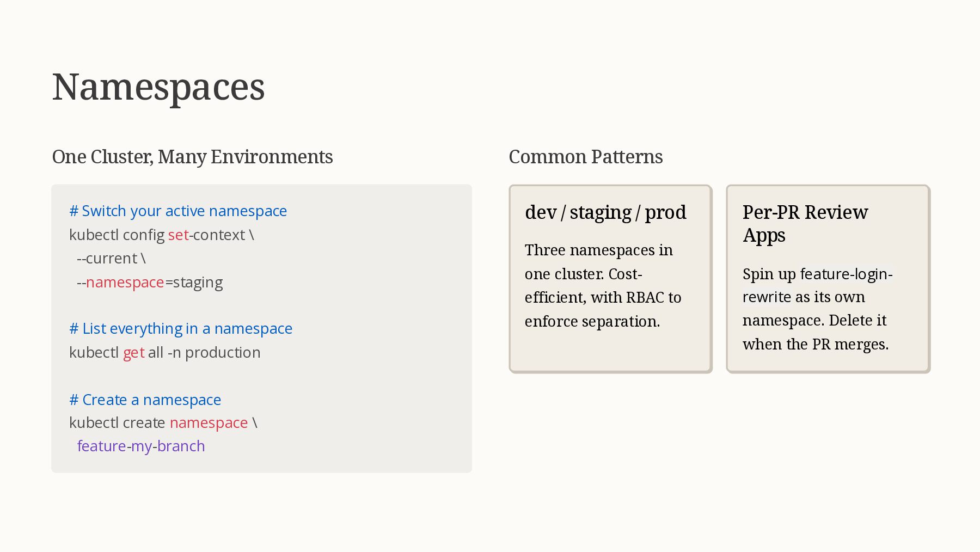Click the dev / staging / prod card title

(605, 212)
